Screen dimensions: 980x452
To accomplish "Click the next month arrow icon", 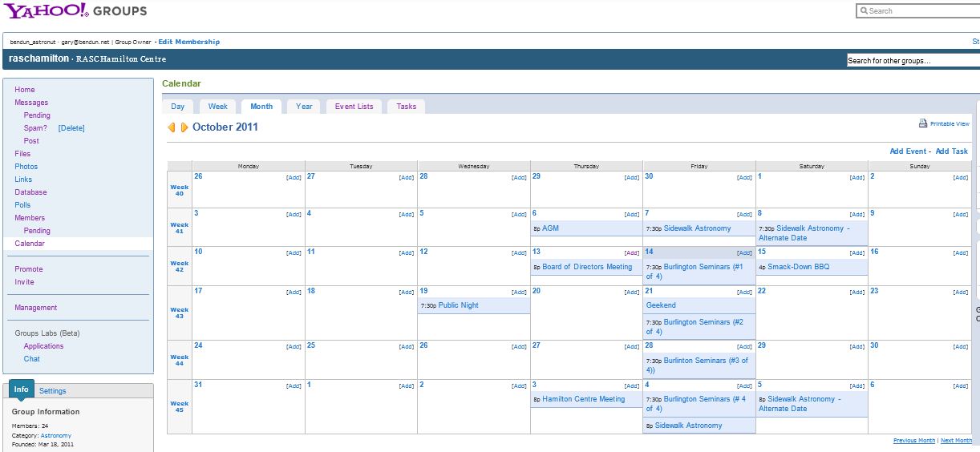I will tap(184, 127).
